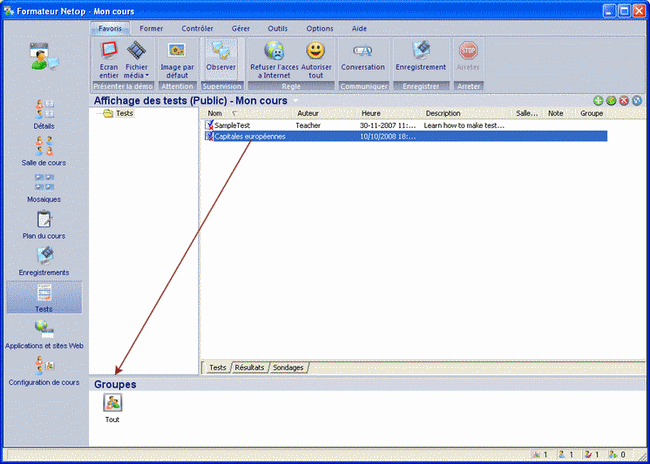Click Refuser l'accès à Internet icon

(x=274, y=51)
